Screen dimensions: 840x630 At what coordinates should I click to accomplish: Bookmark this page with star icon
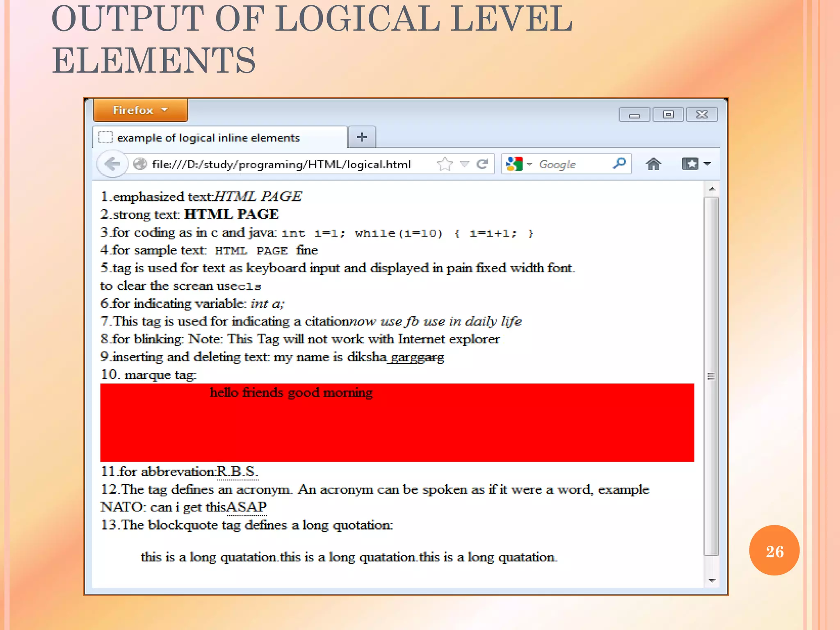pyautogui.click(x=445, y=164)
